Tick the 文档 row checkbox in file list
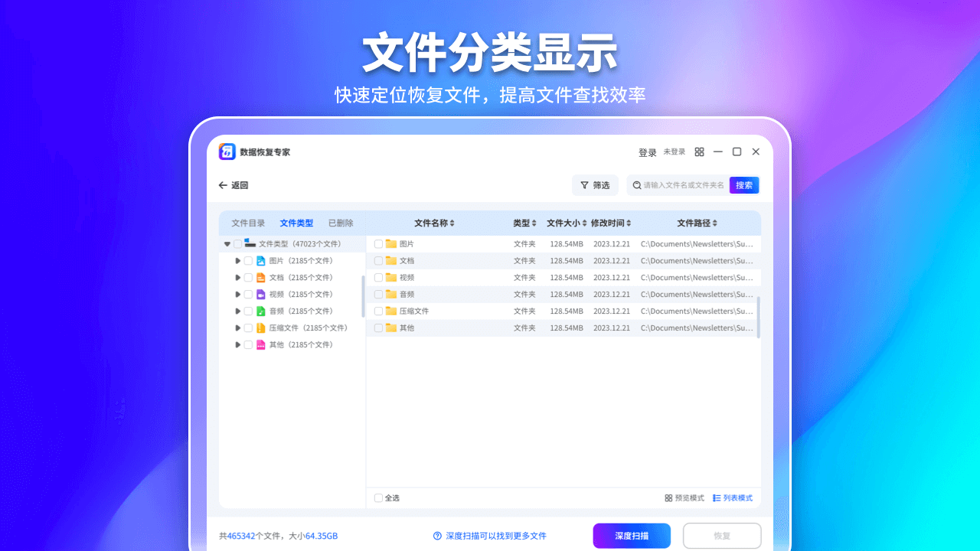 click(377, 260)
